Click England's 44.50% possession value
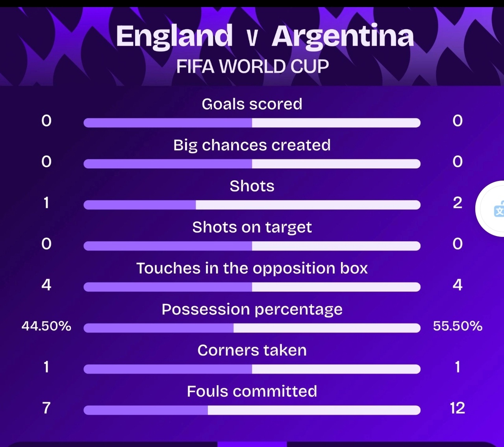 46,326
